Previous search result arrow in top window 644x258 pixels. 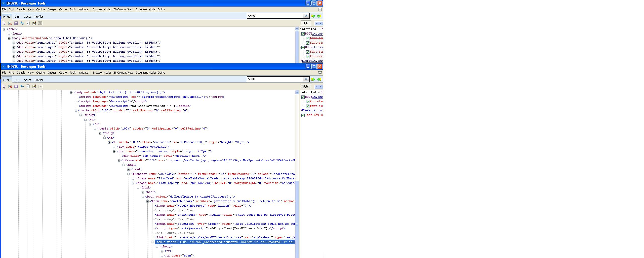point(313,16)
